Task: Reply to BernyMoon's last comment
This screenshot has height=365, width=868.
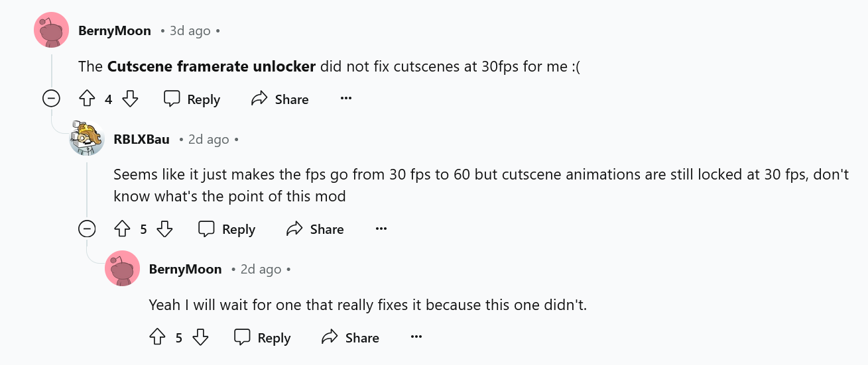Action: (263, 338)
